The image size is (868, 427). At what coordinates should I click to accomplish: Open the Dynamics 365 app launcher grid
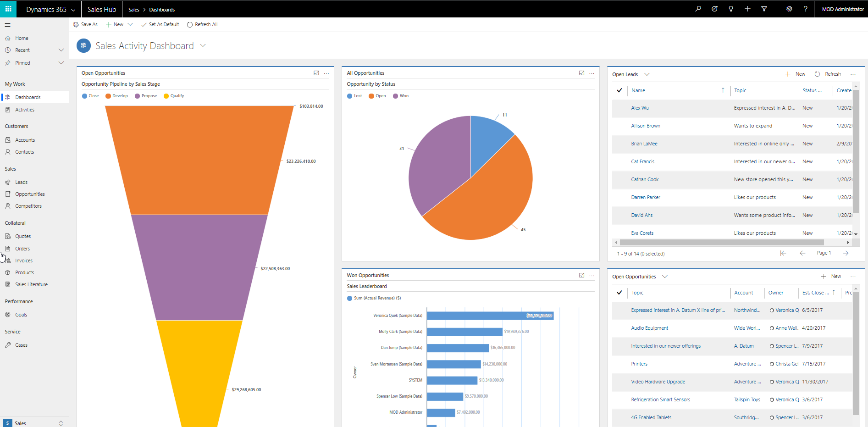pyautogui.click(x=8, y=9)
